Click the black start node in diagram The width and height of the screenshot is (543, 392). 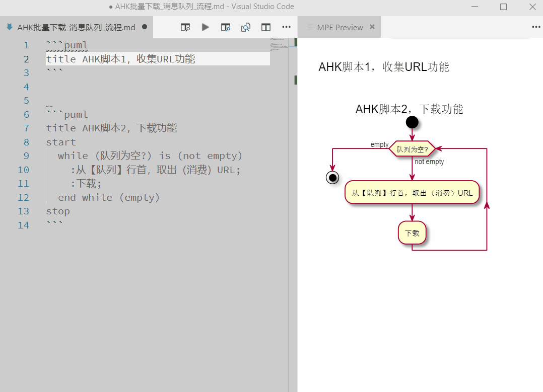[x=412, y=122]
